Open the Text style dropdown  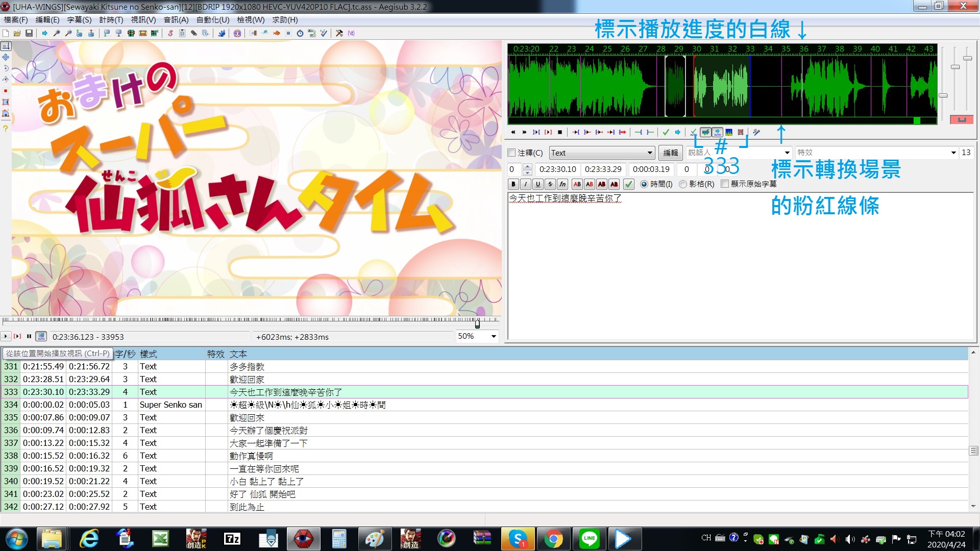pyautogui.click(x=602, y=153)
